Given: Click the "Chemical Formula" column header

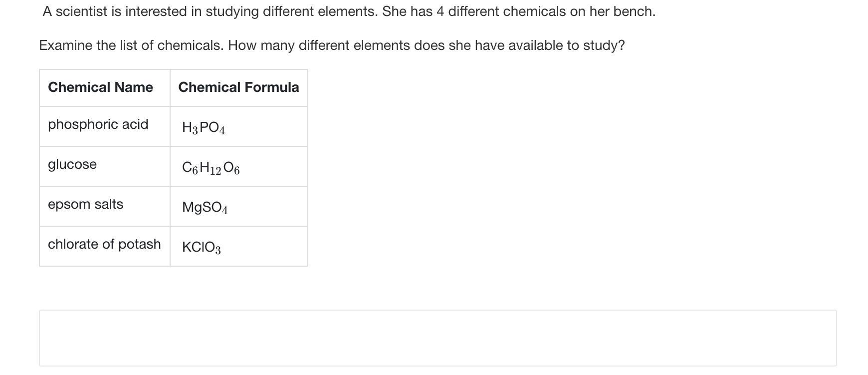Looking at the screenshot, I should coord(238,87).
